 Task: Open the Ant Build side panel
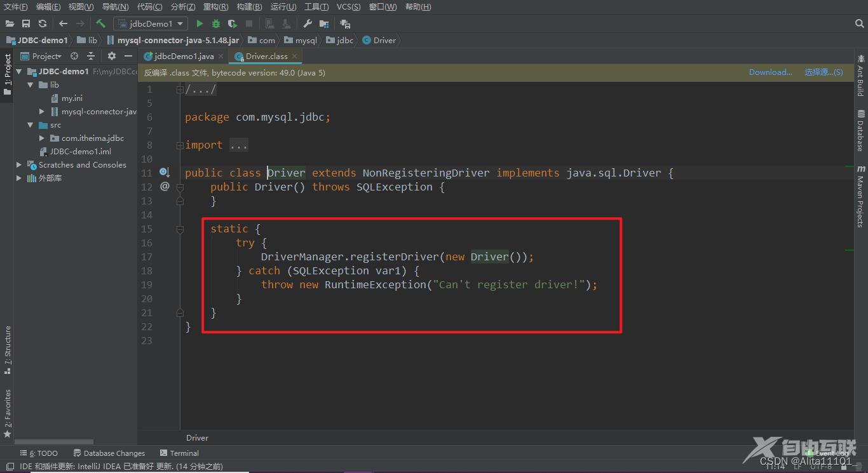tap(860, 76)
